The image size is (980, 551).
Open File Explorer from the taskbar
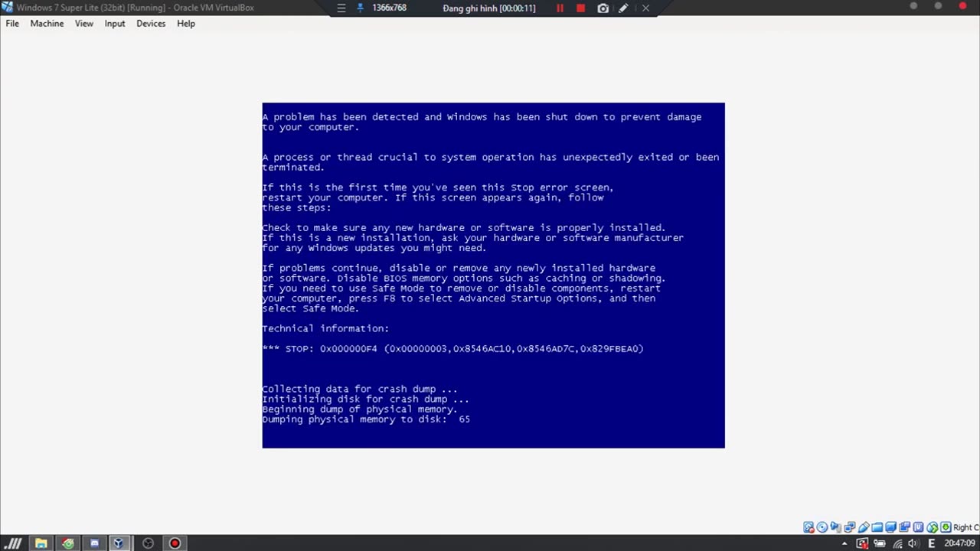(41, 543)
